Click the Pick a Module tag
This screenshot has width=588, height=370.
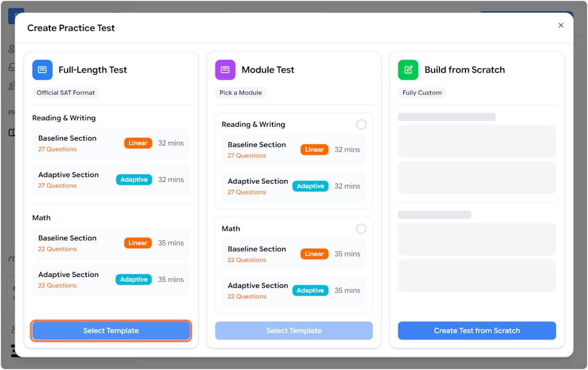click(241, 92)
